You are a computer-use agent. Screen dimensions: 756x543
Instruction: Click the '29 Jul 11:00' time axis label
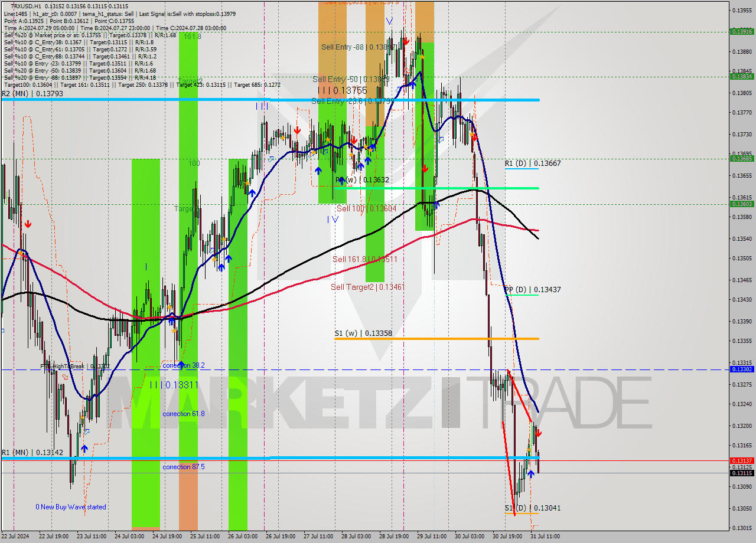(x=432, y=537)
